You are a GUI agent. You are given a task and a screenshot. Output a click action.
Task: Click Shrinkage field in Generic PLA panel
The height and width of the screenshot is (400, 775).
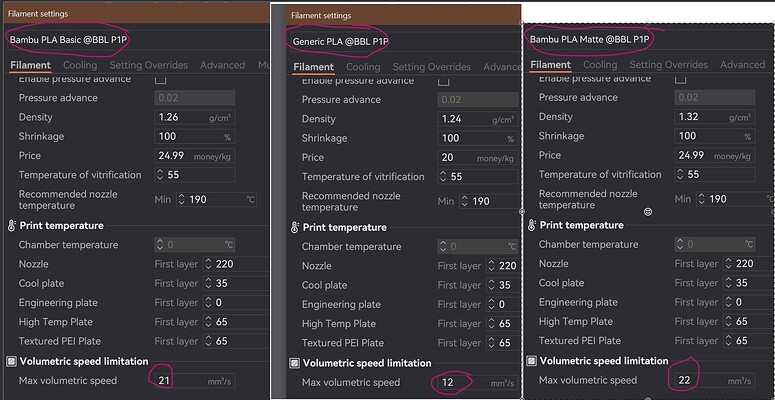tap(478, 138)
